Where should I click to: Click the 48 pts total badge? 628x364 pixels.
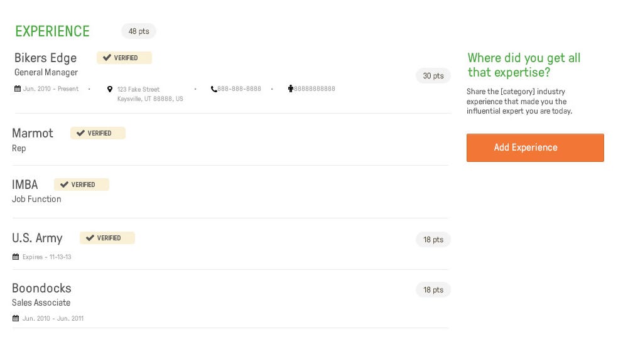(x=139, y=31)
